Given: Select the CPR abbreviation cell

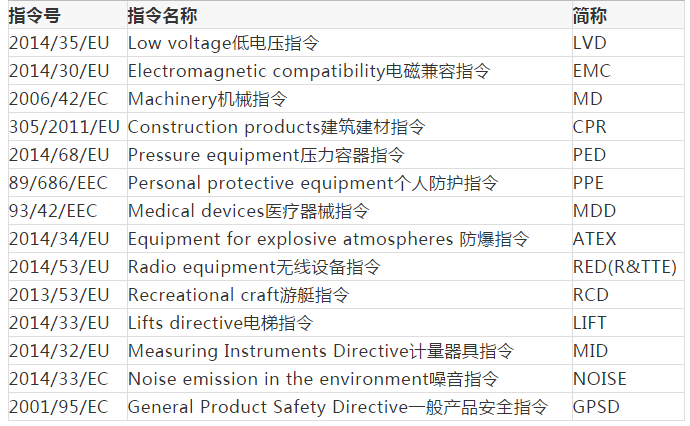Looking at the screenshot, I should (x=589, y=127).
